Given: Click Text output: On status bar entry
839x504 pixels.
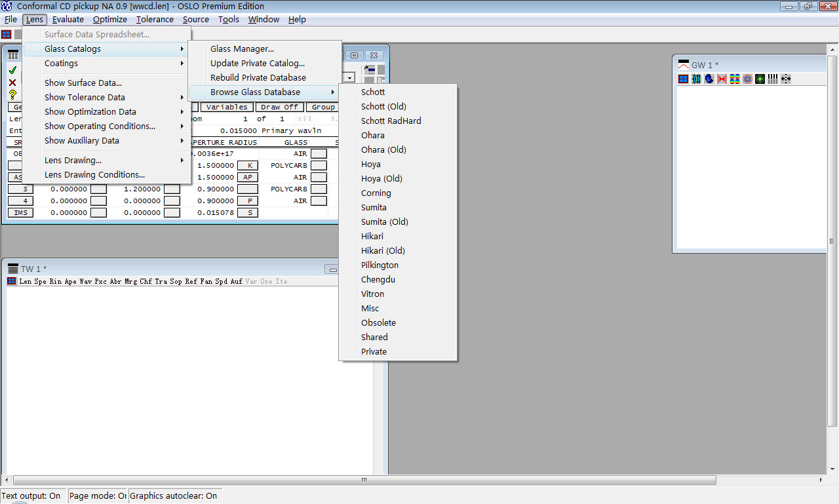Looking at the screenshot, I should click(32, 496).
